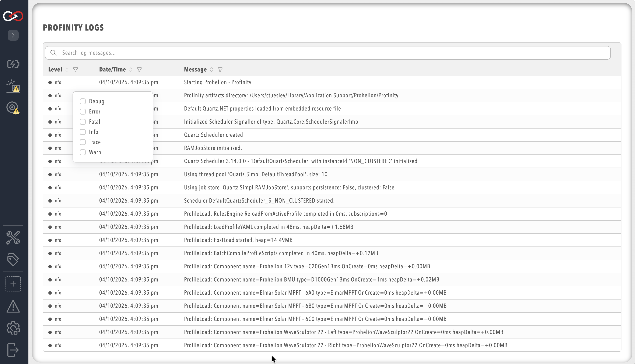Click the Prohelion infinity logo icon

pos(13,16)
